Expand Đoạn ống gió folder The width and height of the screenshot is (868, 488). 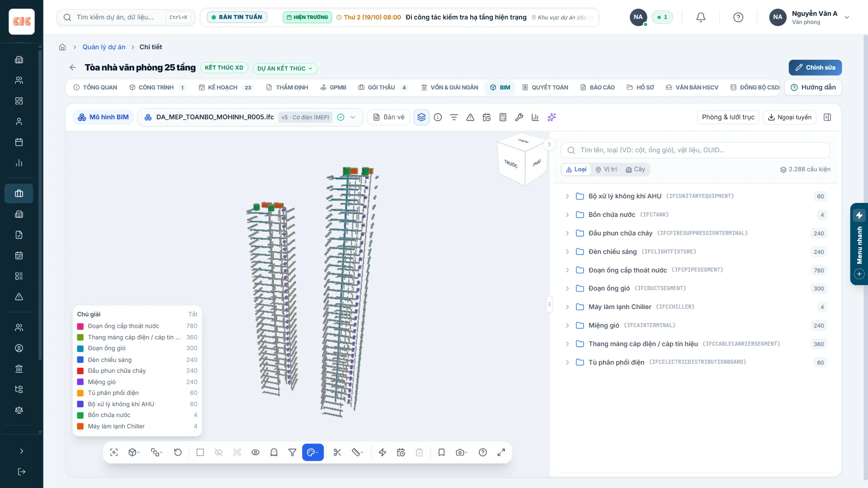point(567,288)
